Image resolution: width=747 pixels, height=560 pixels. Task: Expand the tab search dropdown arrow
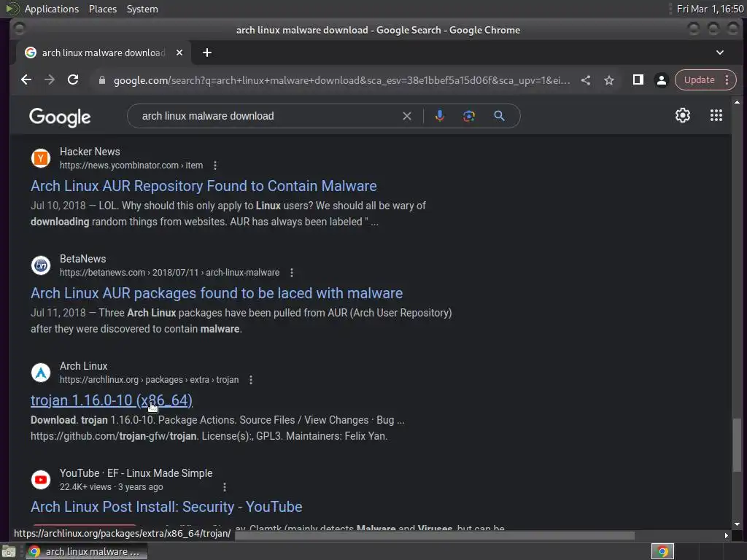point(720,52)
